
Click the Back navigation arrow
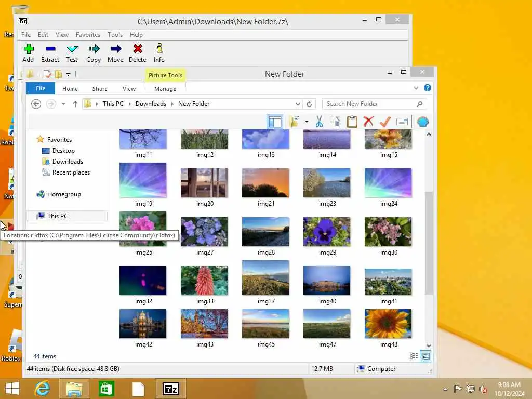36,104
